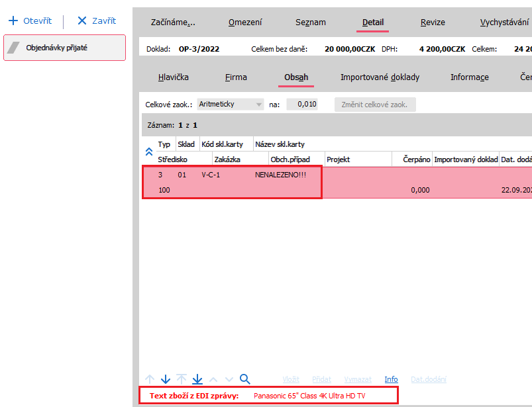Select the Objednávky přijaté item

coord(64,48)
